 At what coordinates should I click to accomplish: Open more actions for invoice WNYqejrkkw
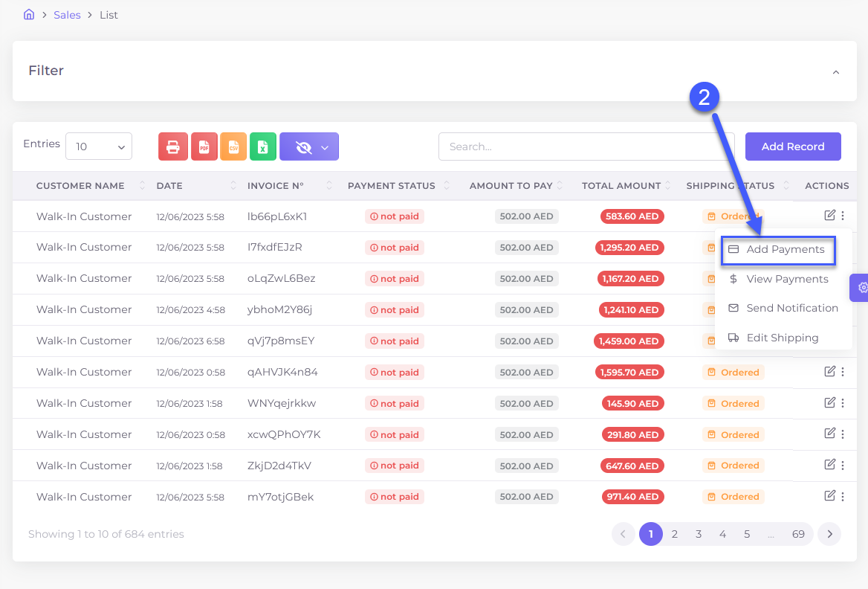tap(843, 403)
